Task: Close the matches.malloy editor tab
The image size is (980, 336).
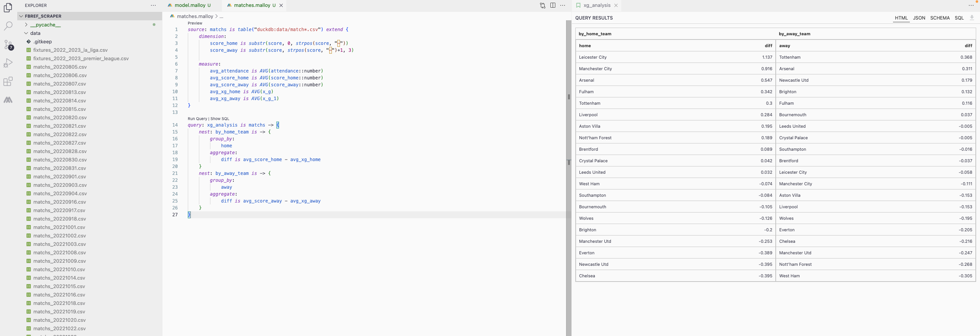Action: tap(281, 5)
